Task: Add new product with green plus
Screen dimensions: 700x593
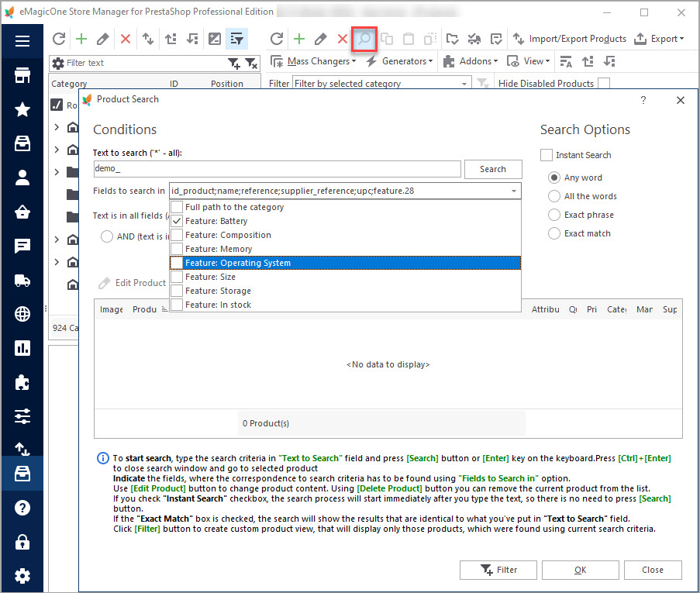Action: tap(299, 40)
